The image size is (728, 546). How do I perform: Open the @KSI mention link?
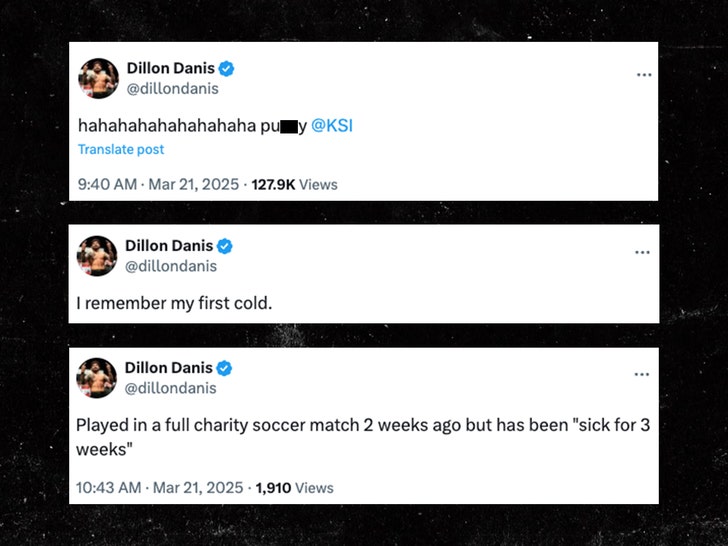pos(331,126)
